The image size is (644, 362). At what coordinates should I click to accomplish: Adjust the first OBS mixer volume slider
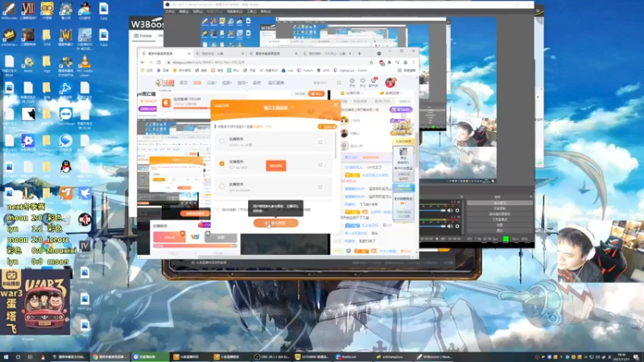(x=433, y=211)
